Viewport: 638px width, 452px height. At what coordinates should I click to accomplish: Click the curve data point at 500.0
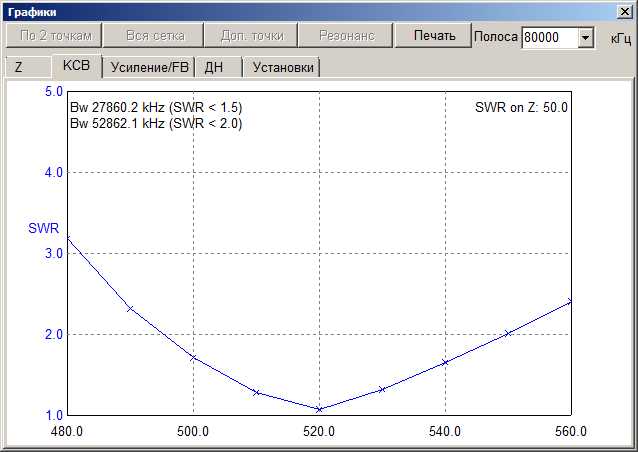(193, 358)
